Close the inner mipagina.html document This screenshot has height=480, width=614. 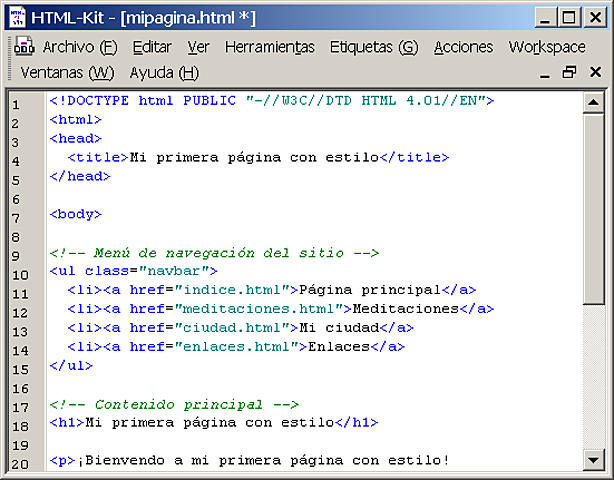pyautogui.click(x=595, y=72)
